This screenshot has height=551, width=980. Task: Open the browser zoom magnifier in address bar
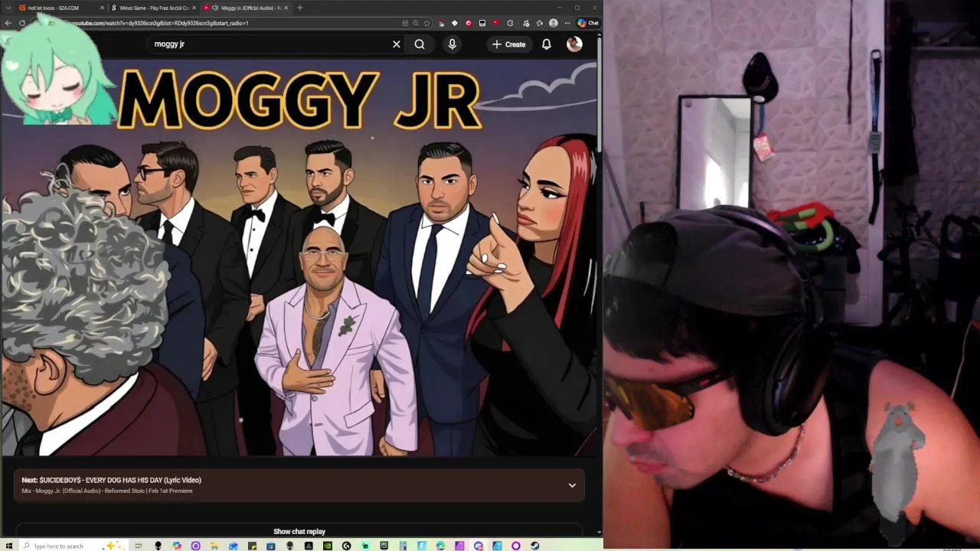[x=416, y=23]
